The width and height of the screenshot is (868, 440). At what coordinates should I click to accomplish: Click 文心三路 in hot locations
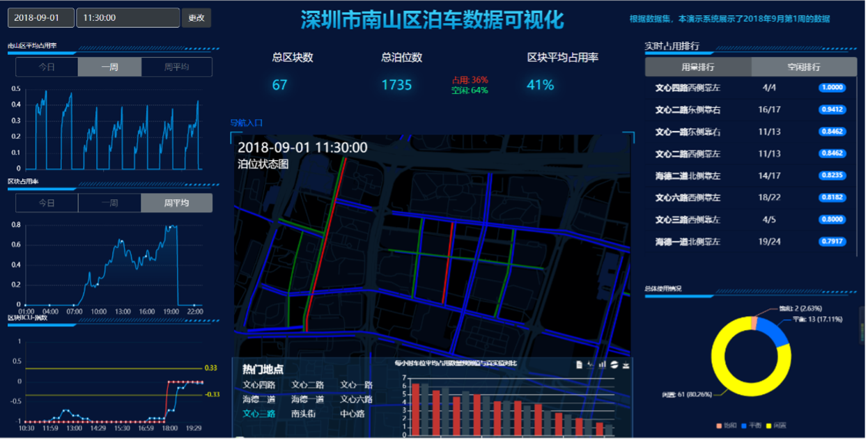tap(259, 414)
